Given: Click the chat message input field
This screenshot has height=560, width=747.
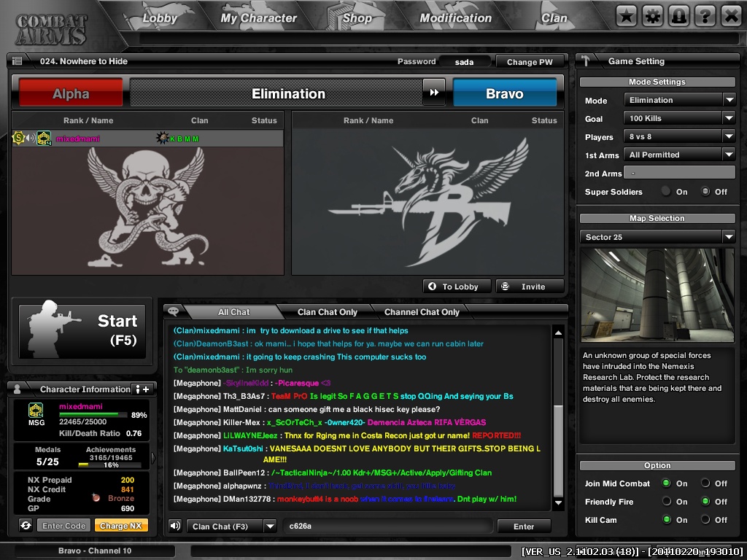Looking at the screenshot, I should tap(388, 526).
